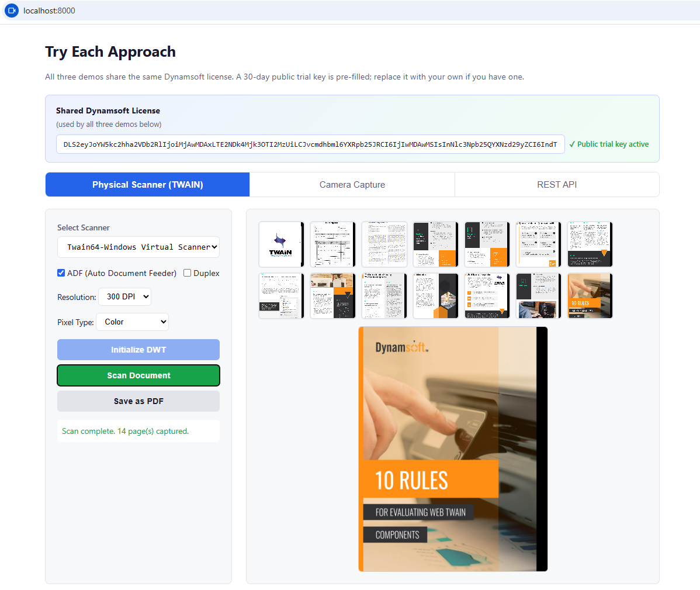700x590 pixels.
Task: Select the TWAIN logo page thumbnail
Action: (x=281, y=244)
